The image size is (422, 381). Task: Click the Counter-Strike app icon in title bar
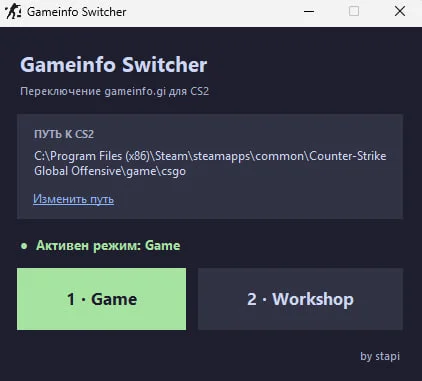point(13,11)
